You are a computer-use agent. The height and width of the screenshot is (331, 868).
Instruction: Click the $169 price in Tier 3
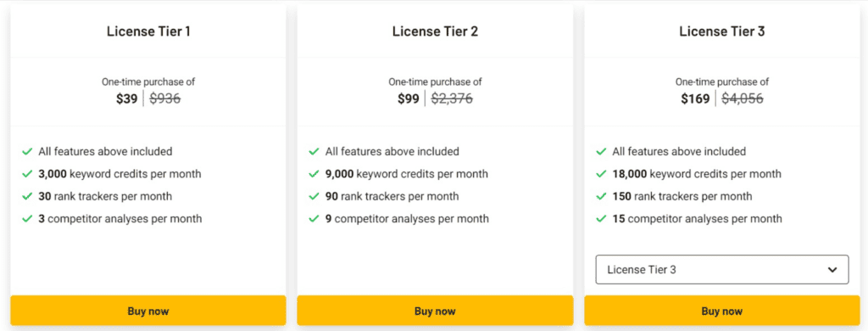pyautogui.click(x=695, y=99)
